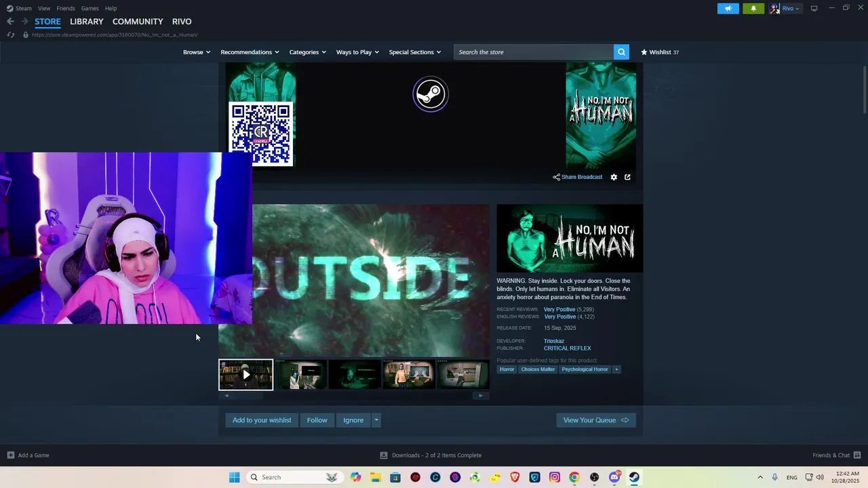Click View Your Queue
Viewport: 868px width, 488px height.
point(596,420)
